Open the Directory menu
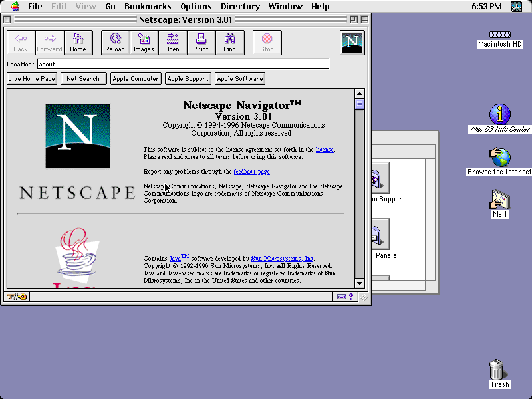This screenshot has width=532, height=399. (240, 6)
